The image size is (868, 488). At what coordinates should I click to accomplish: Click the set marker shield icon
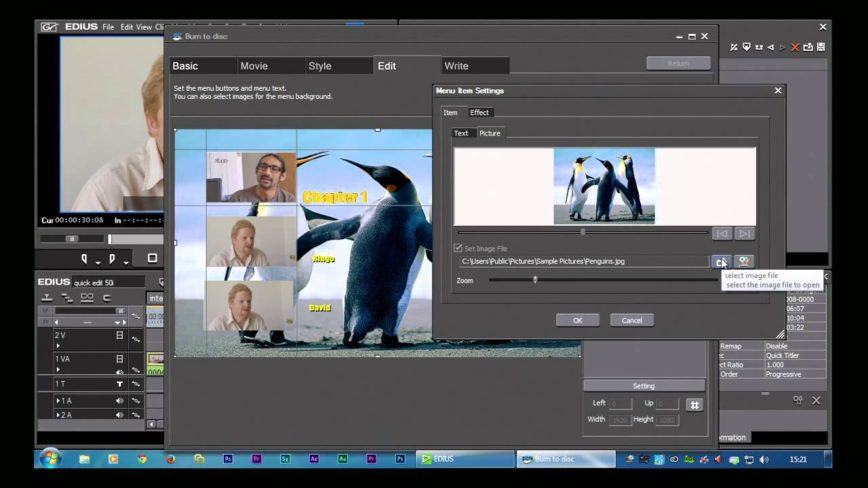747,47
